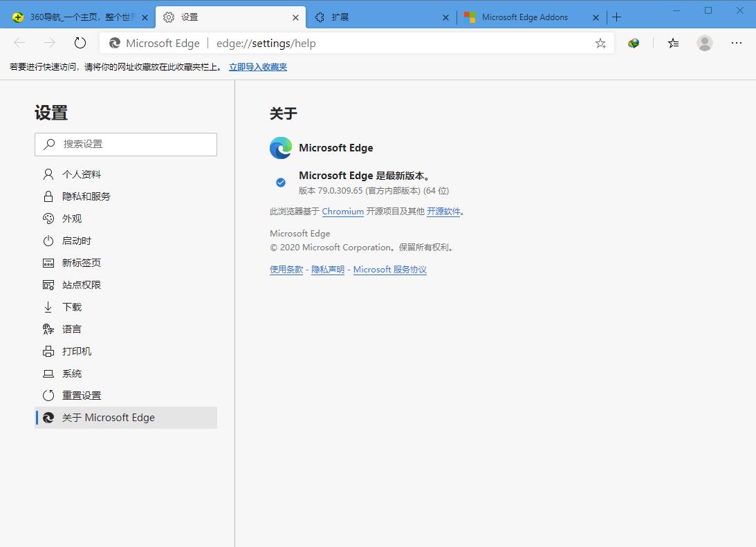Click the Edge icon in address bar
This screenshot has width=756, height=547.
pyautogui.click(x=114, y=44)
